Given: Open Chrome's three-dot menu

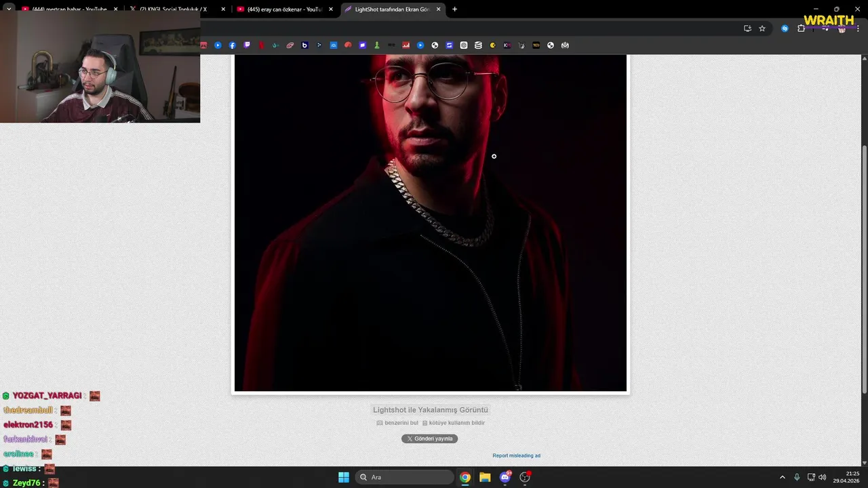Looking at the screenshot, I should click(x=859, y=28).
